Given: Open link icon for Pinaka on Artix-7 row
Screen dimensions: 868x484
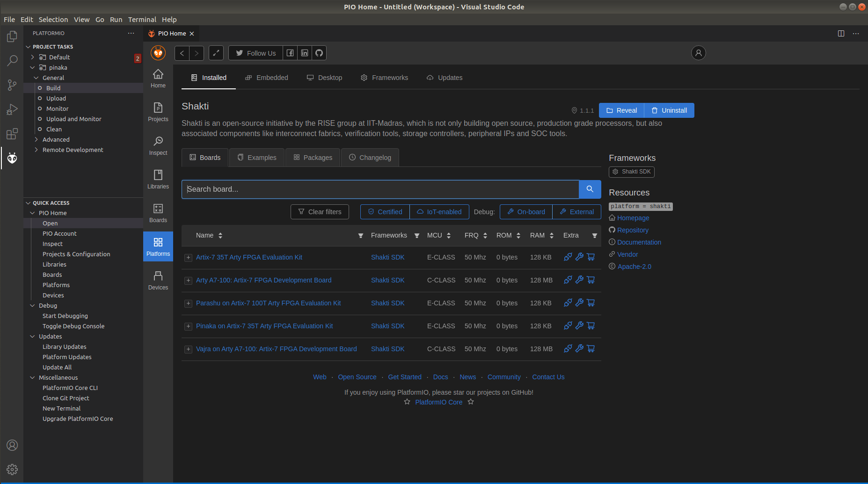Looking at the screenshot, I should pyautogui.click(x=568, y=326).
